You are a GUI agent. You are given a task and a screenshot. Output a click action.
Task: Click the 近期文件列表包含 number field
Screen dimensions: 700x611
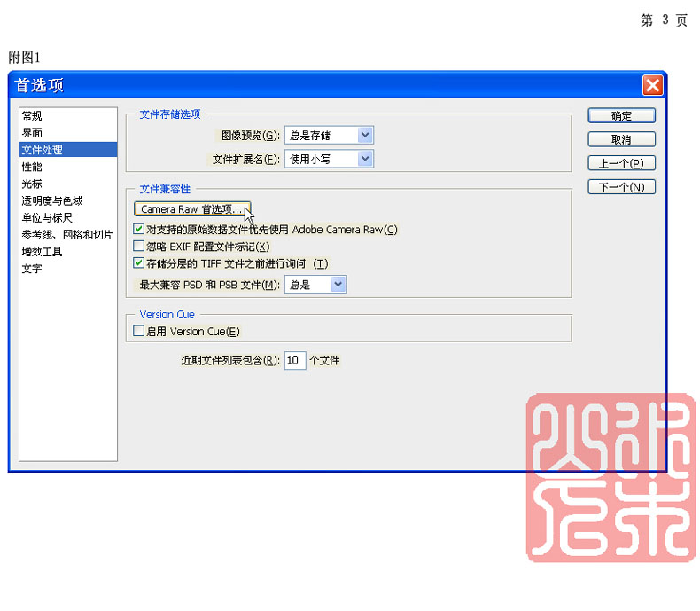[295, 360]
